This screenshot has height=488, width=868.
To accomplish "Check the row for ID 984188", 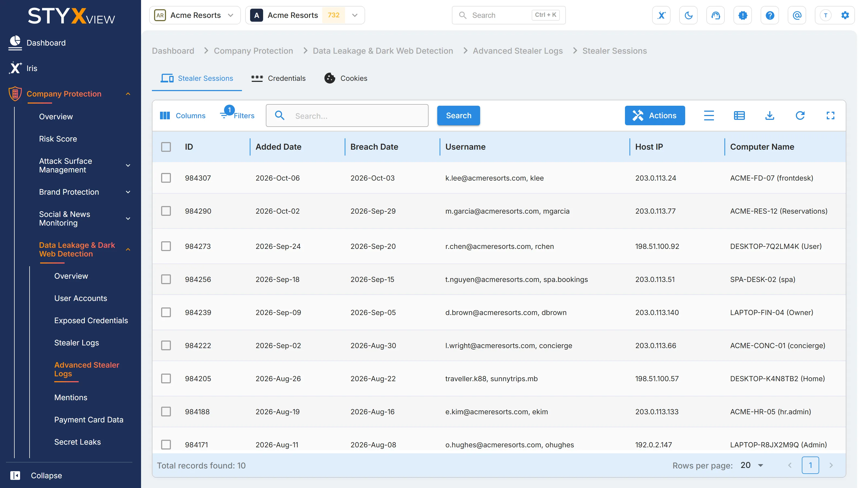I will point(166,412).
